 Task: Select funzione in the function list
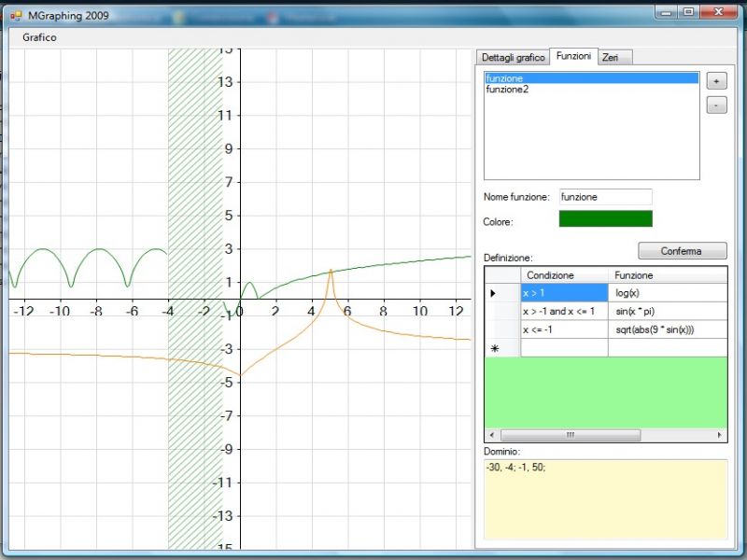[592, 78]
